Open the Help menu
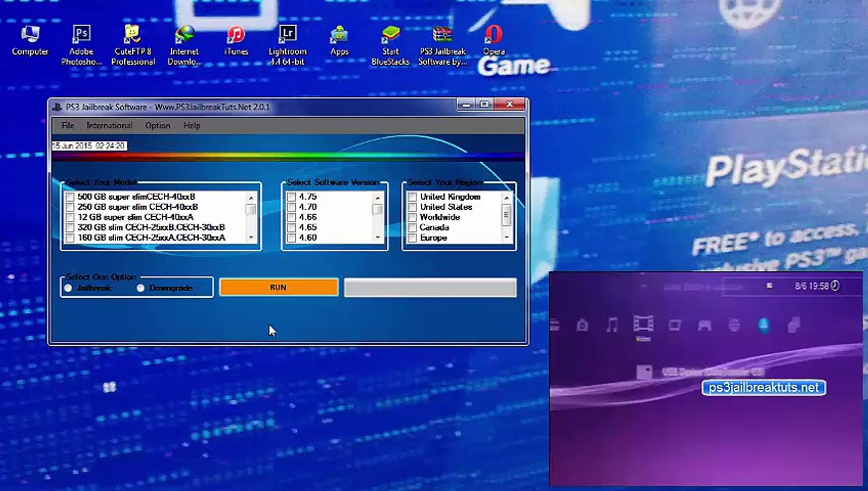The width and height of the screenshot is (868, 491). [x=192, y=126]
